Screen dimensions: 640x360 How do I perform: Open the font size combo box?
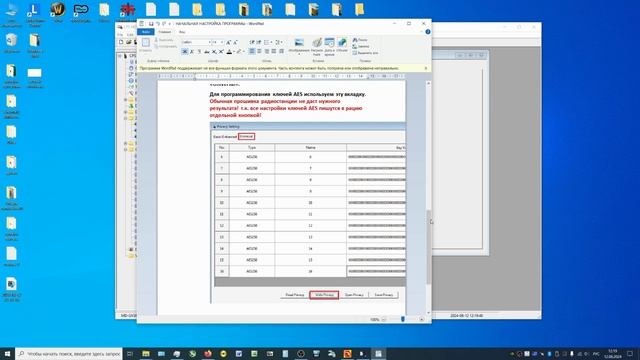click(218, 42)
